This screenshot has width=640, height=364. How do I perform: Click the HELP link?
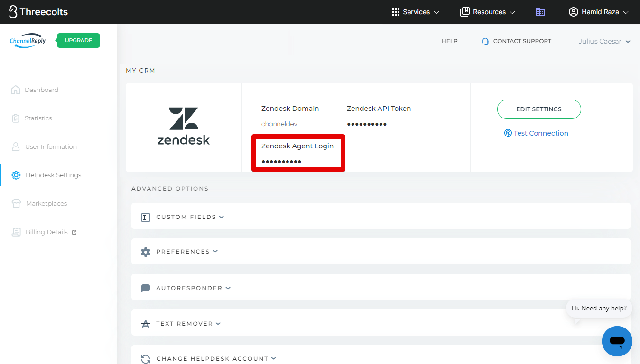coord(449,41)
